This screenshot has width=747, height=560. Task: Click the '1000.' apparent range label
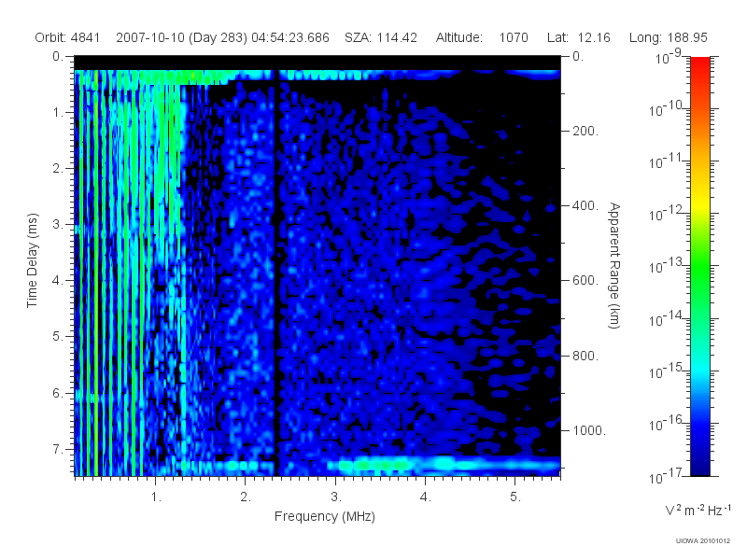589,430
